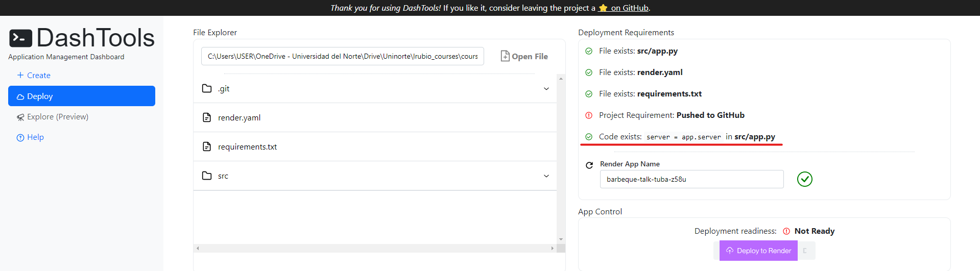Open the Help sidebar link
980x271 pixels.
(31, 137)
